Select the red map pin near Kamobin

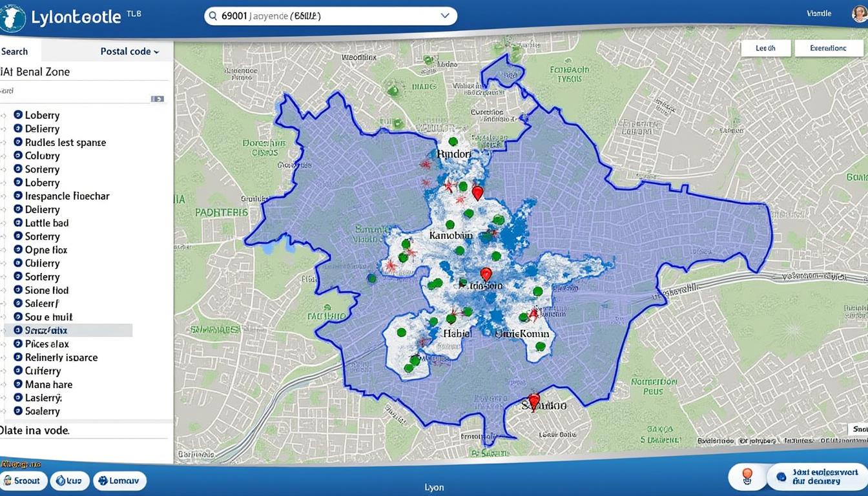tap(477, 192)
